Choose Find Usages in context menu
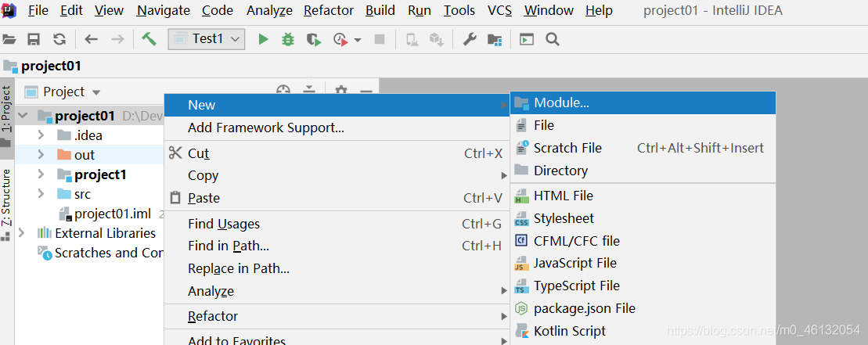 [337, 224]
